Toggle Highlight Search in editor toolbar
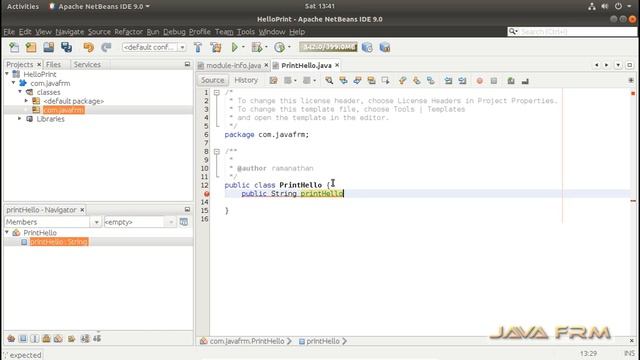The image size is (640, 360). 371,81
